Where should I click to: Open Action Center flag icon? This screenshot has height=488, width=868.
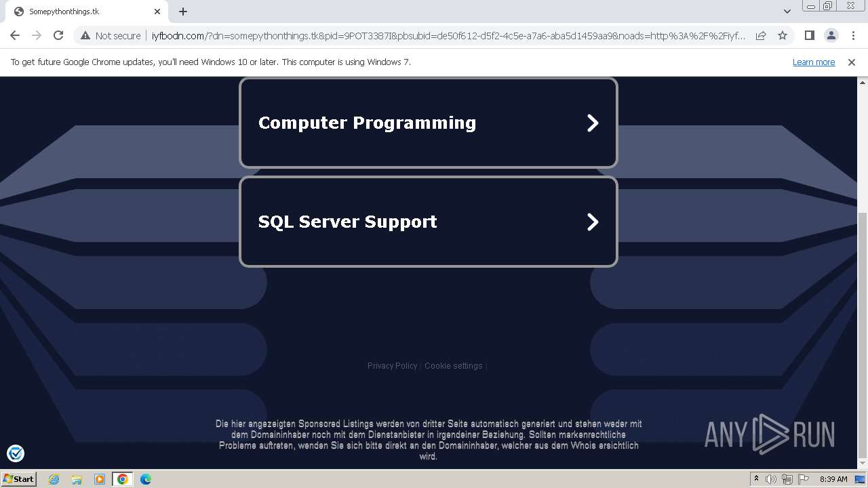click(804, 479)
